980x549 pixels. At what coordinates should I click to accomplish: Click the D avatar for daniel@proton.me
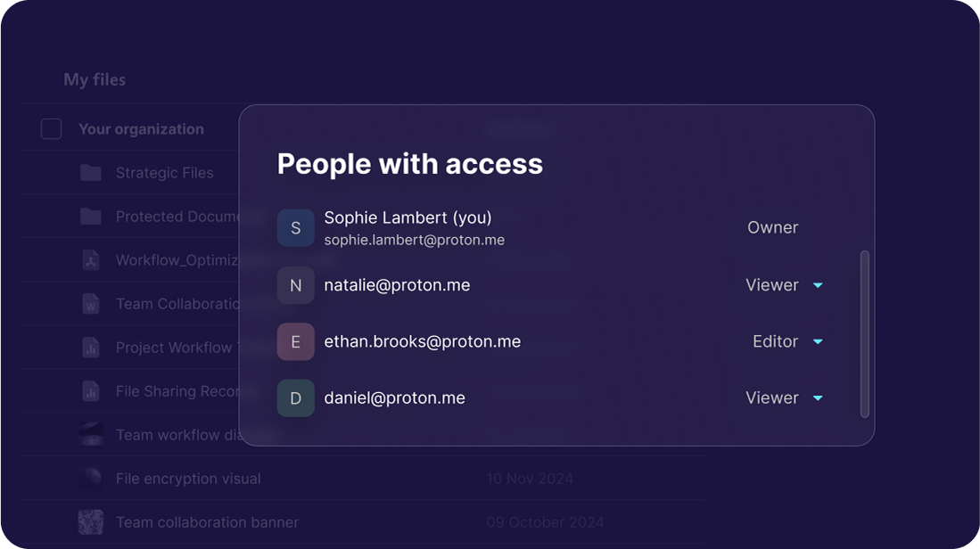pyautogui.click(x=296, y=398)
